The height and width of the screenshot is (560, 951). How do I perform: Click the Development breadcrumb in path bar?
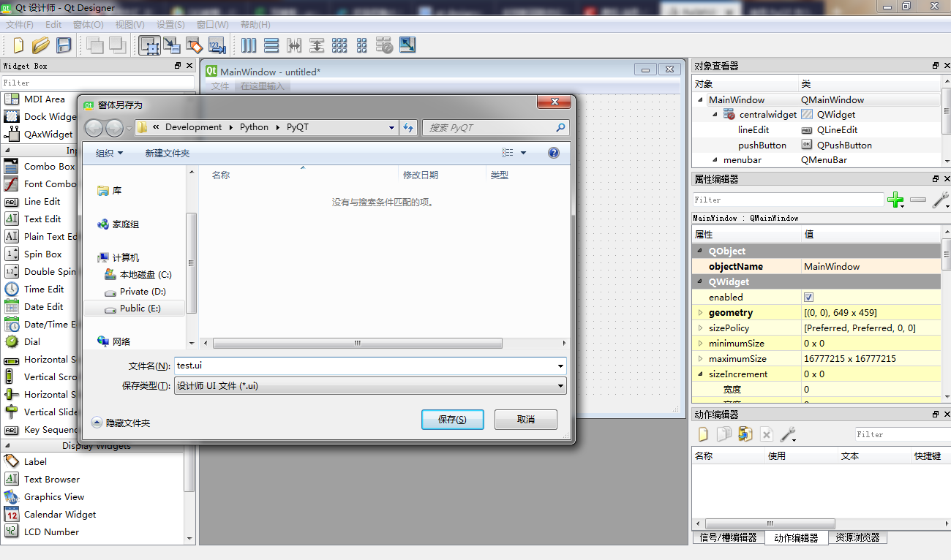(x=193, y=127)
